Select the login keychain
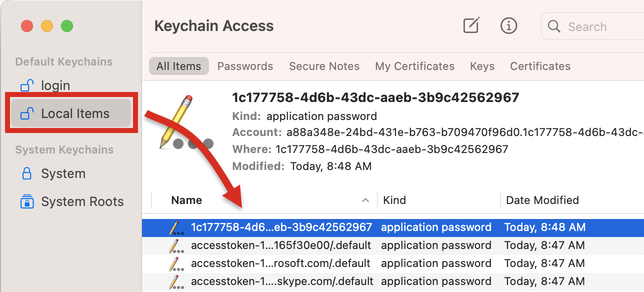The height and width of the screenshot is (292, 644). [71, 85]
